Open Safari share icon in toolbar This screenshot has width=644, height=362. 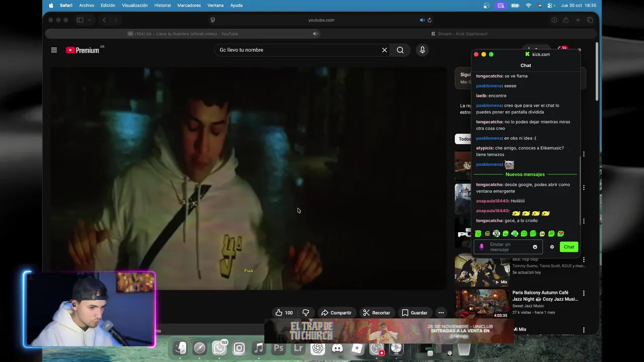tap(566, 20)
